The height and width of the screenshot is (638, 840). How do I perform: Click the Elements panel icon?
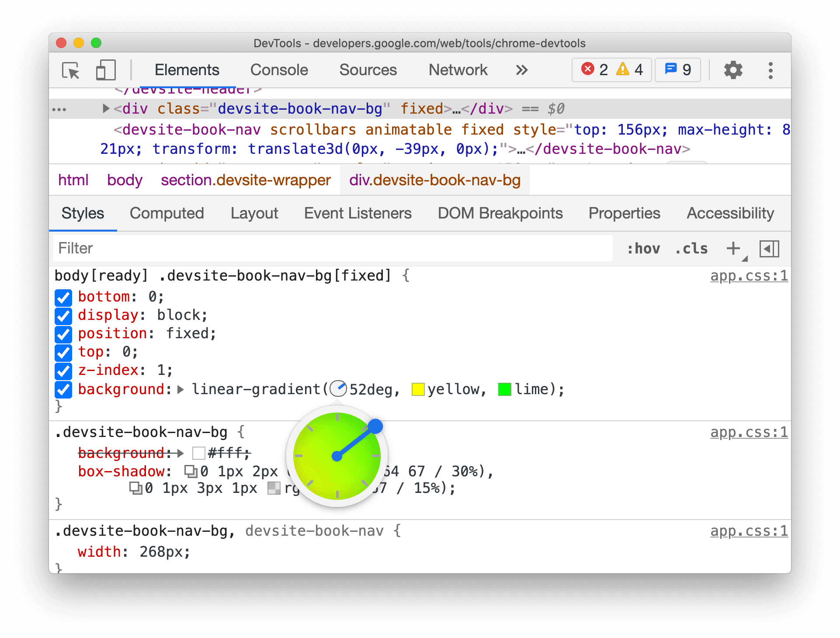point(186,69)
